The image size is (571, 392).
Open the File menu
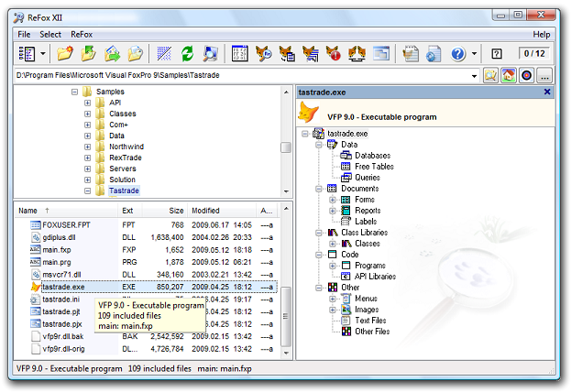[24, 34]
